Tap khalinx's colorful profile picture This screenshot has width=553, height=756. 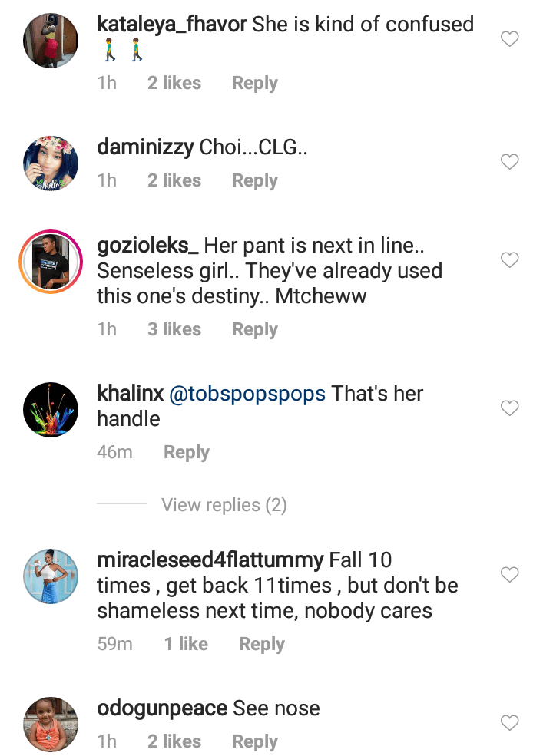[x=51, y=410]
